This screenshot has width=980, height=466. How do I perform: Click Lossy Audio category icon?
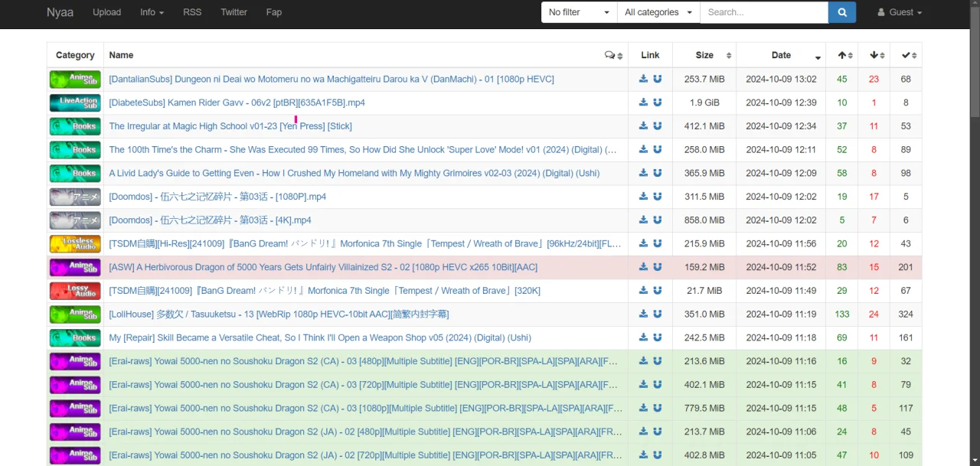(x=75, y=291)
